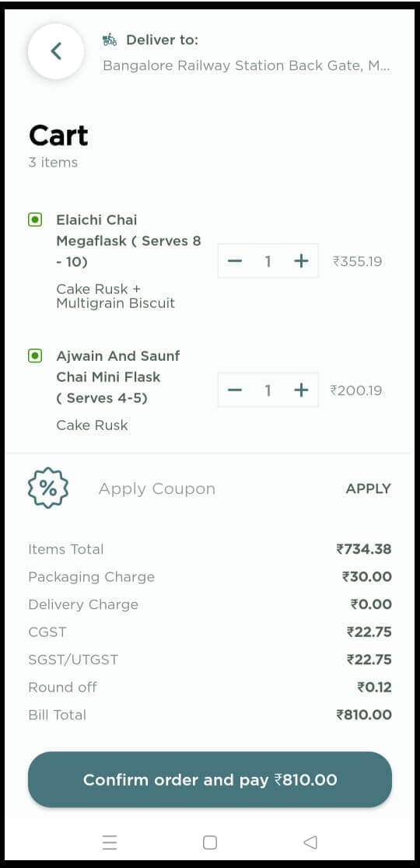Tap the delivery scooter icon
Image resolution: width=420 pixels, height=868 pixels.
click(110, 40)
